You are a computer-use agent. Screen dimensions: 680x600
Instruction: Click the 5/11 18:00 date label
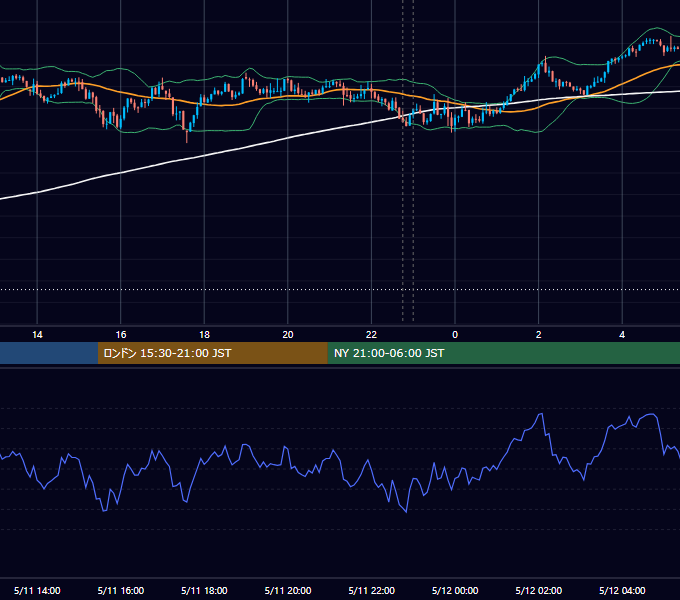(x=204, y=590)
